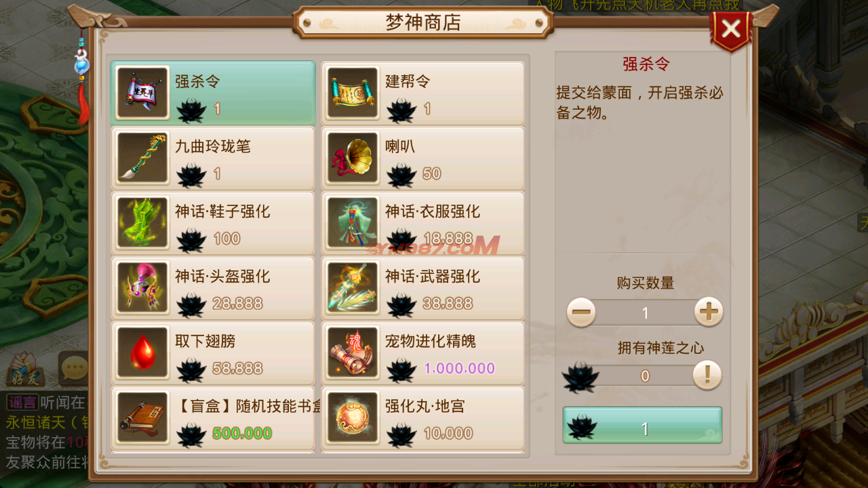
Task: Click the 宠物进化精魄 item icon
Action: pyautogui.click(x=353, y=353)
